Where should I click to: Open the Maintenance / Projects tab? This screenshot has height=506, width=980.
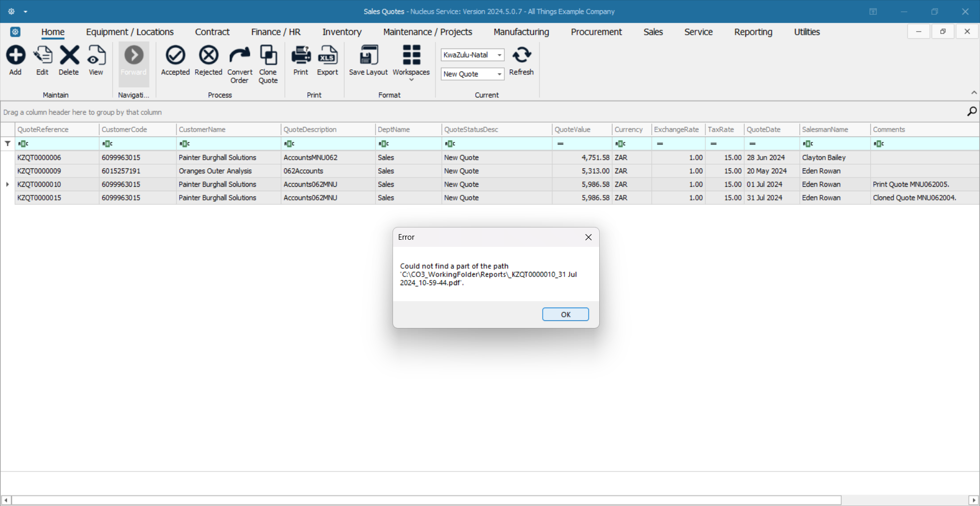(x=428, y=32)
